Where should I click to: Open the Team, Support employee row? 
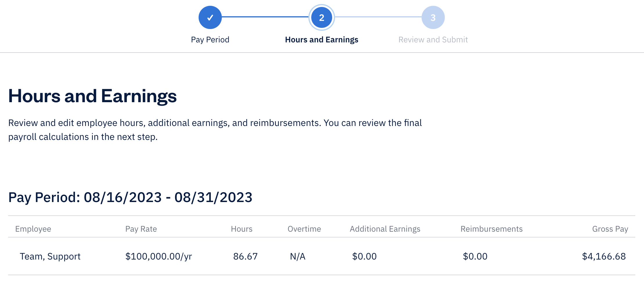(x=50, y=256)
